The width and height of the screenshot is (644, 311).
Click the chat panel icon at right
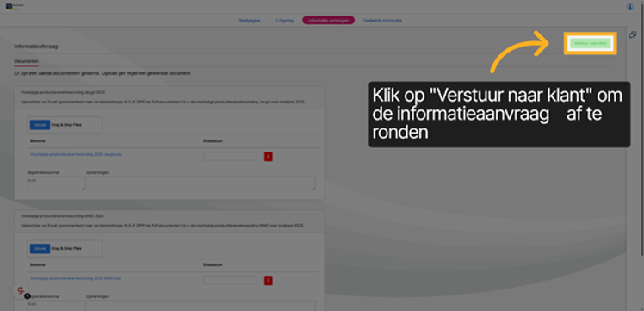click(633, 35)
